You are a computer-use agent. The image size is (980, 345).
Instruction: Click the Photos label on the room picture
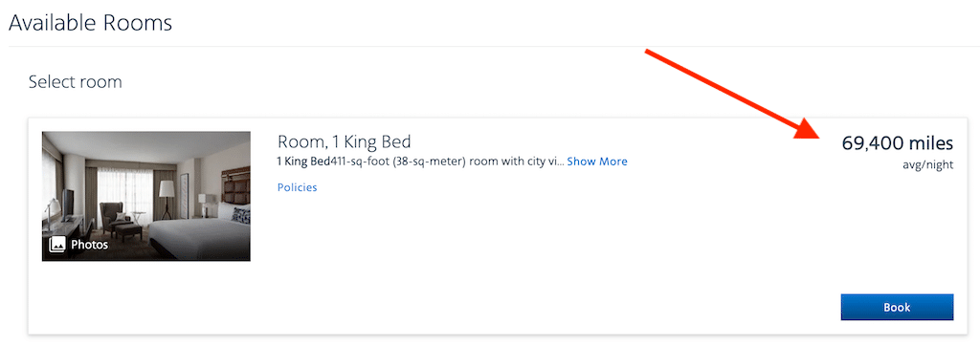pos(89,245)
